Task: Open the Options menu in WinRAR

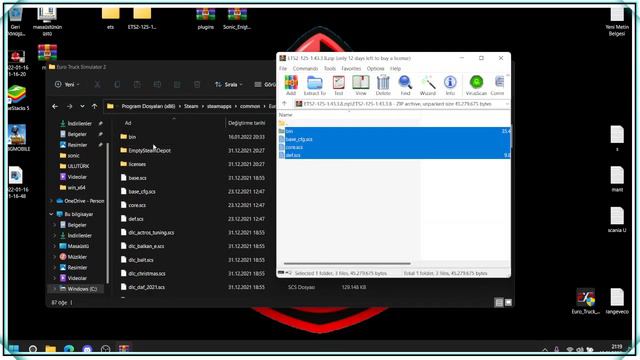Action: (x=375, y=69)
